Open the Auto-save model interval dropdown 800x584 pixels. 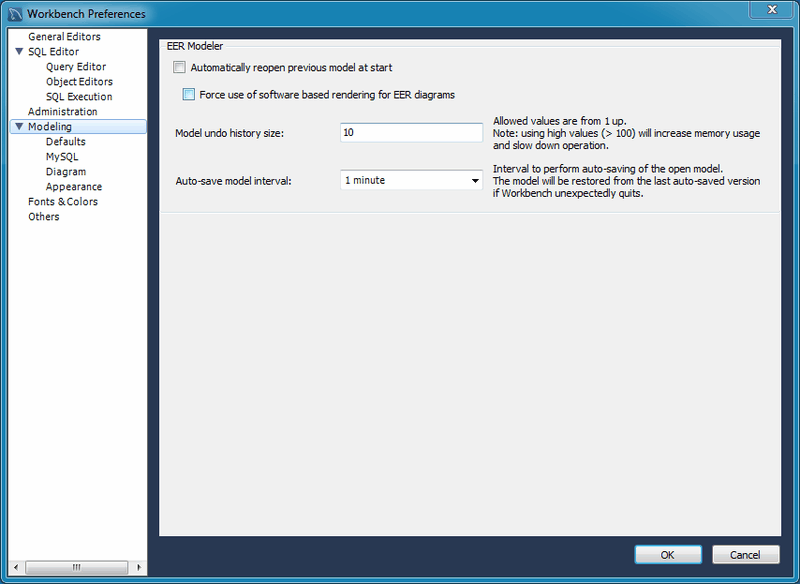[x=411, y=180]
